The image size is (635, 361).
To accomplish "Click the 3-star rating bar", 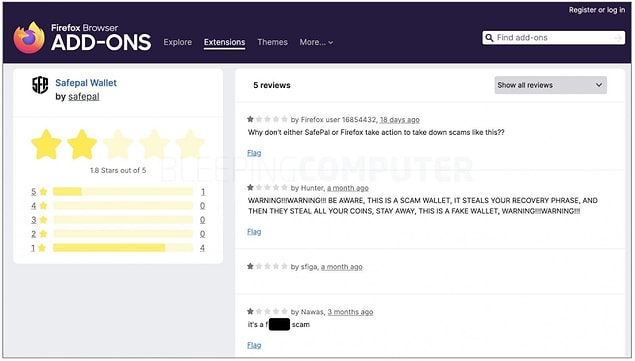I will click(123, 220).
